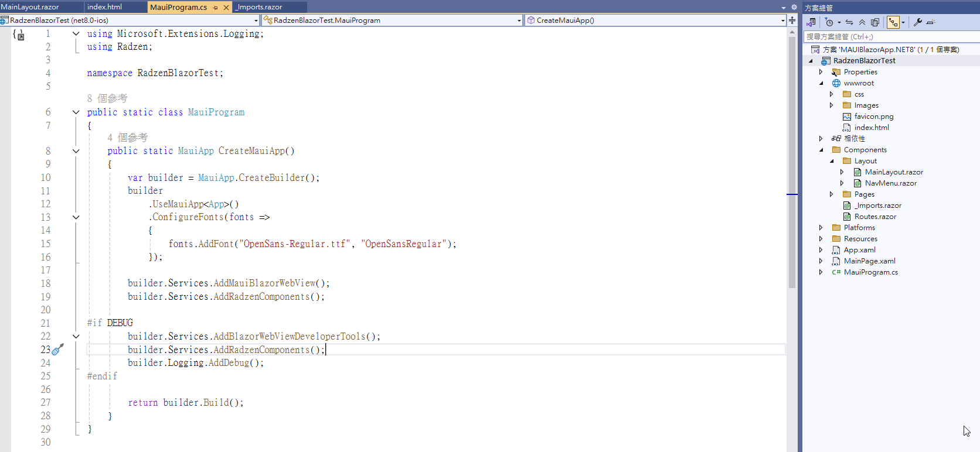This screenshot has width=980, height=452.
Task: Switch to the _Imports.razor tab
Action: coord(260,7)
